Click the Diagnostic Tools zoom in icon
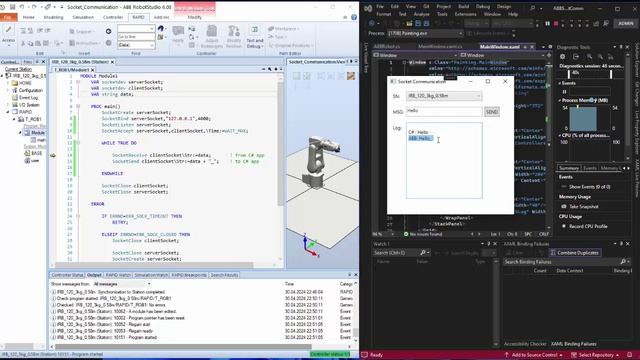The image size is (640, 360). tap(589, 57)
